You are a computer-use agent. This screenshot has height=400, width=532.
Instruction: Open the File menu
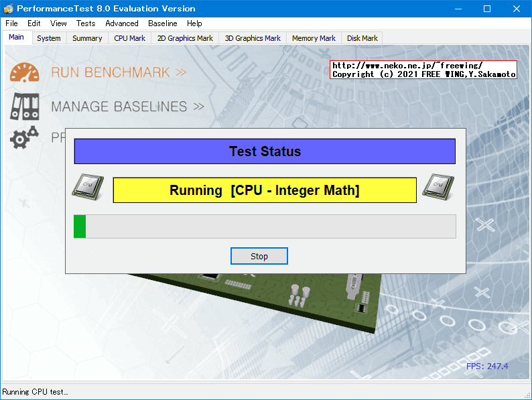pos(11,23)
